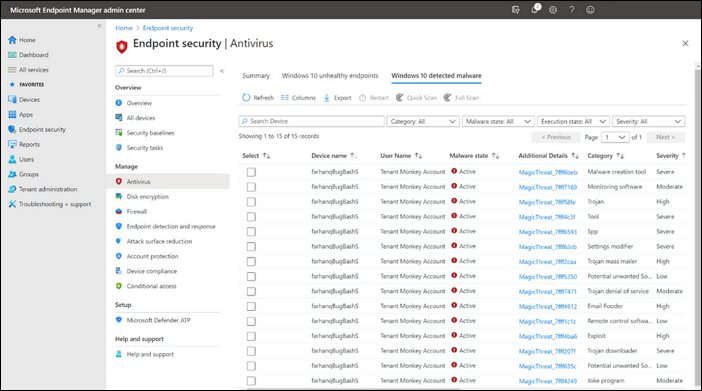
Task: Export the malware list
Action: click(x=338, y=98)
